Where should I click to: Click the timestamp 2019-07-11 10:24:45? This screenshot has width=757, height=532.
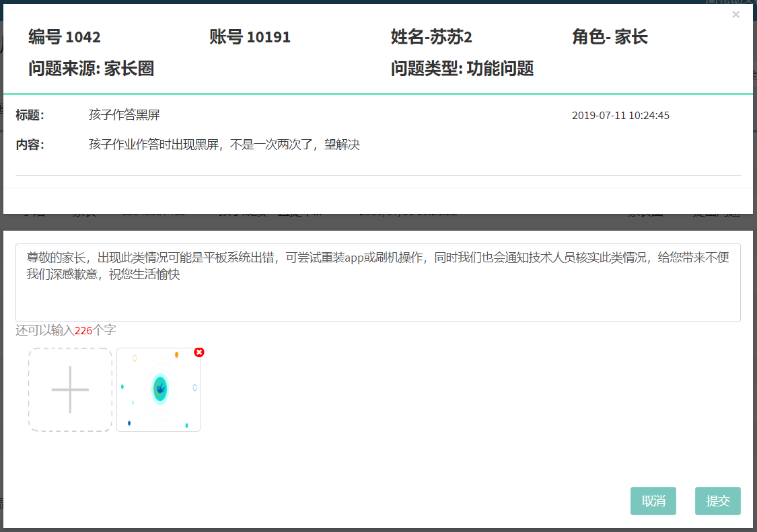tap(620, 116)
